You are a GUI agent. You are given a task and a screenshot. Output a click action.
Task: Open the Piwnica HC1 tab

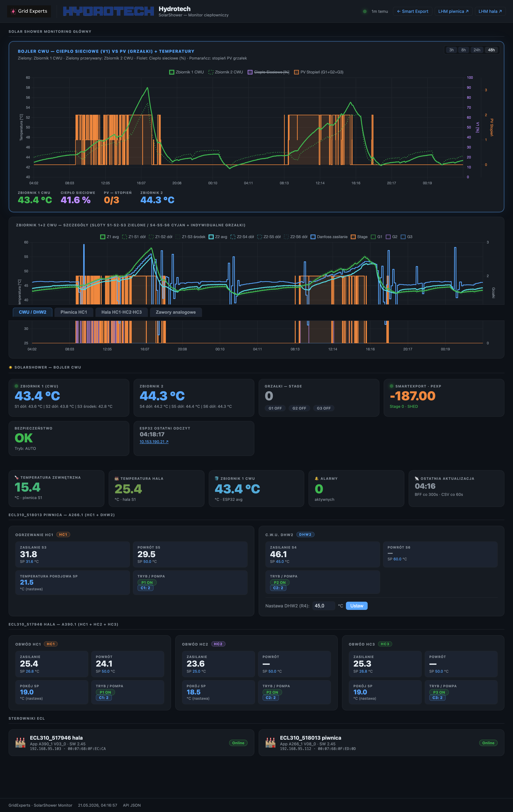point(74,312)
